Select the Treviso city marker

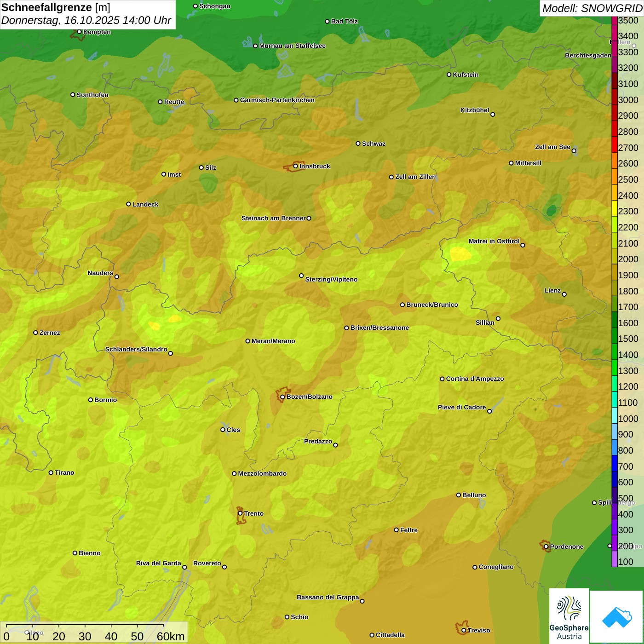click(464, 630)
